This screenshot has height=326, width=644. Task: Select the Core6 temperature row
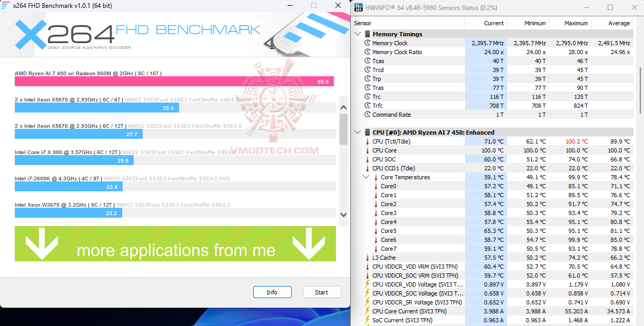(492, 240)
